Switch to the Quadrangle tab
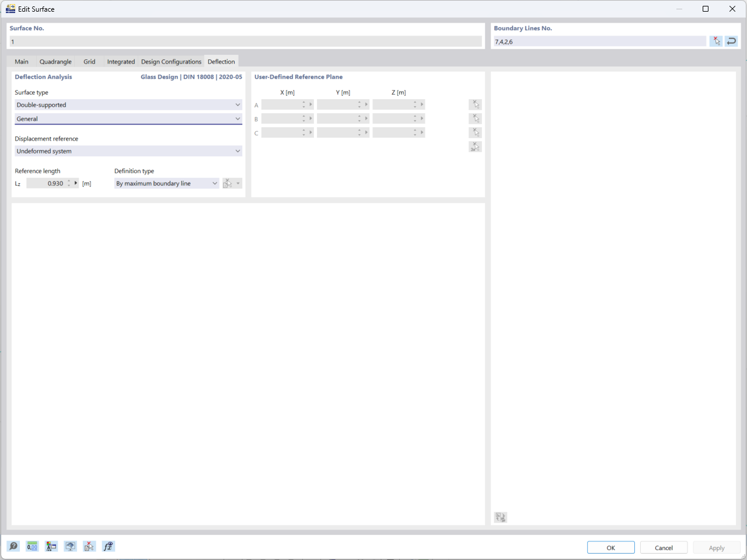The width and height of the screenshot is (747, 560). click(x=55, y=61)
